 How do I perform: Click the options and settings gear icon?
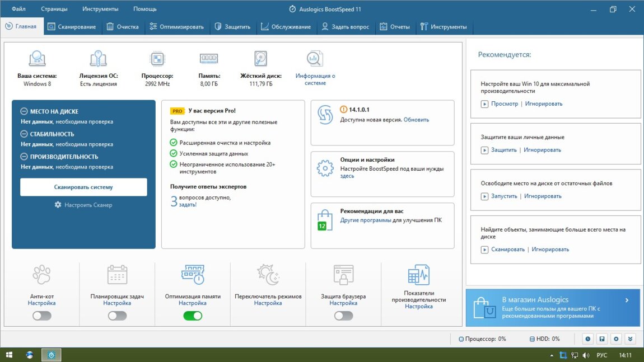tap(325, 168)
